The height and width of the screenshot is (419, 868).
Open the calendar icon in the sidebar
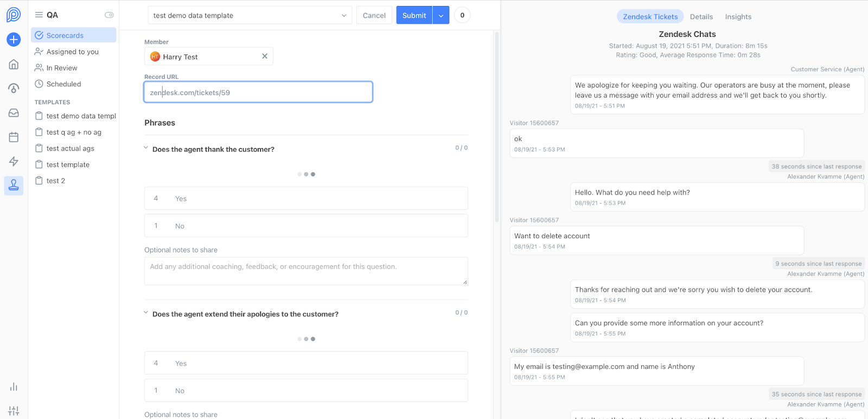click(x=14, y=137)
